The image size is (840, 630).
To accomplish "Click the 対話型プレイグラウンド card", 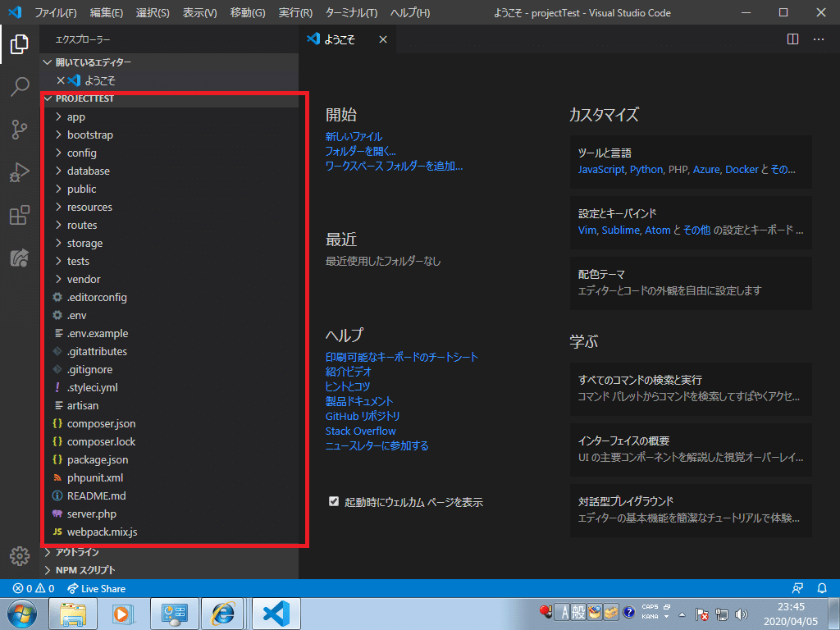I will pyautogui.click(x=691, y=510).
